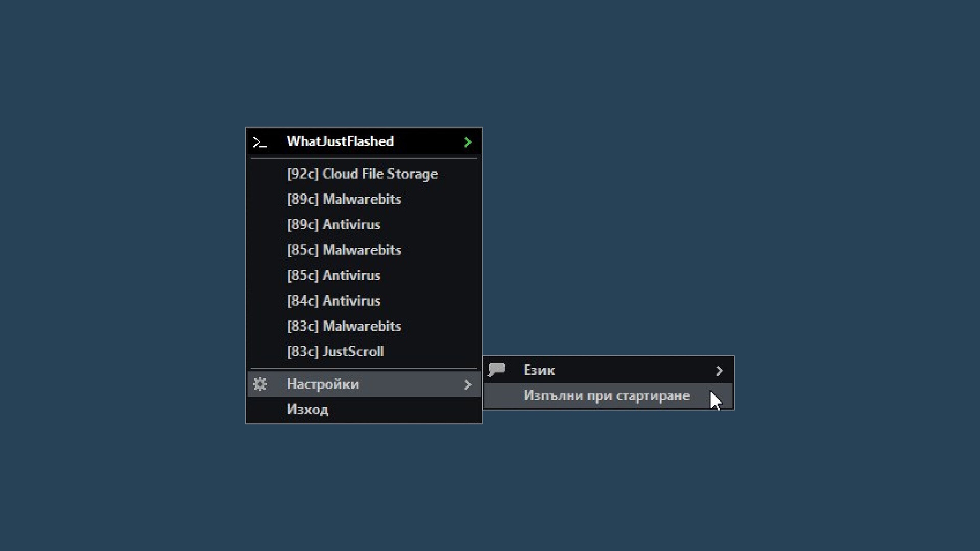
Task: Click the gear icon next to Настройки
Action: pyautogui.click(x=260, y=384)
